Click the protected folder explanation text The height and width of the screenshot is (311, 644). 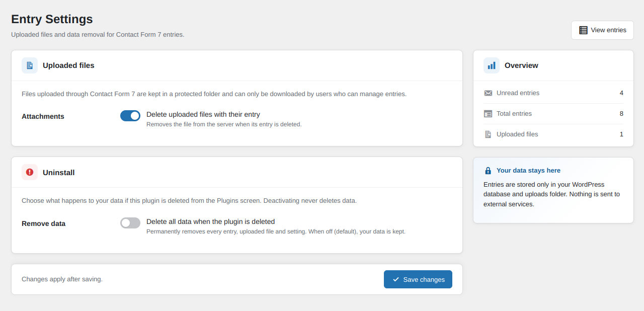[214, 94]
